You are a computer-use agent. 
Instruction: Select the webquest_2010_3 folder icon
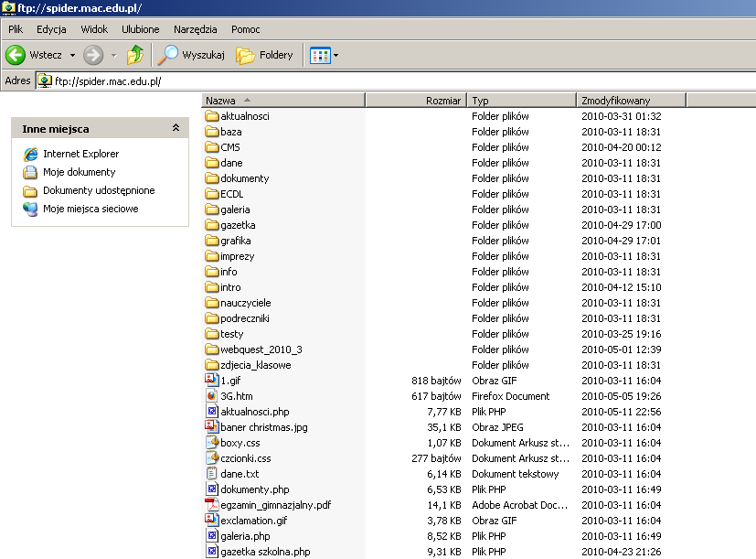[x=212, y=349]
